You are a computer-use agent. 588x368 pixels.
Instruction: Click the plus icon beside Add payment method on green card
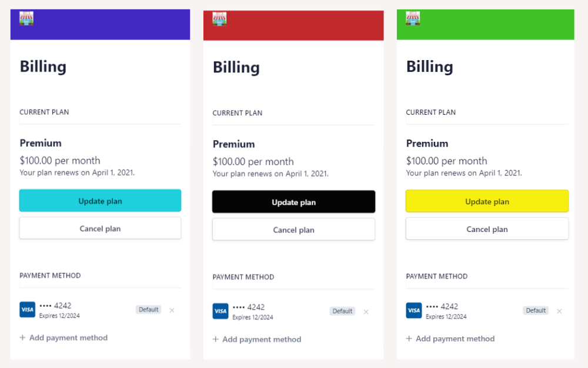pos(409,339)
